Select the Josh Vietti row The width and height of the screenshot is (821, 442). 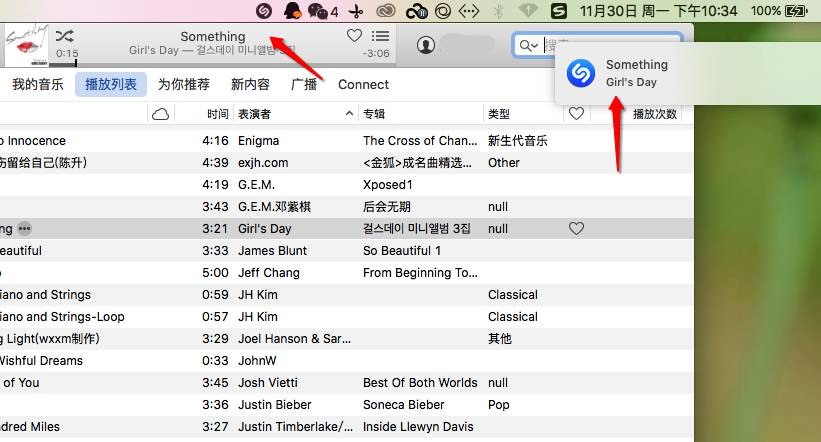tap(347, 383)
